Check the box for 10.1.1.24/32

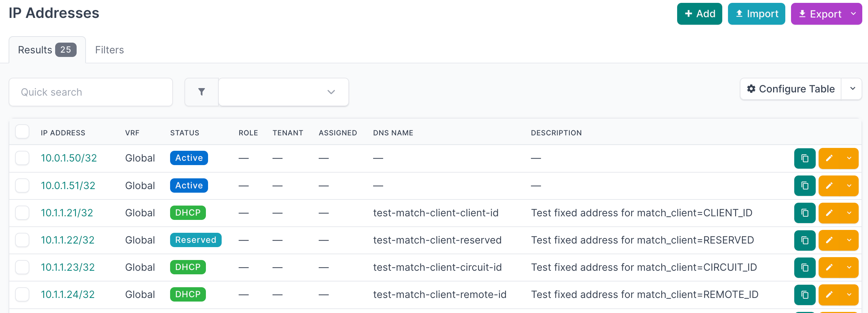pyautogui.click(x=22, y=294)
